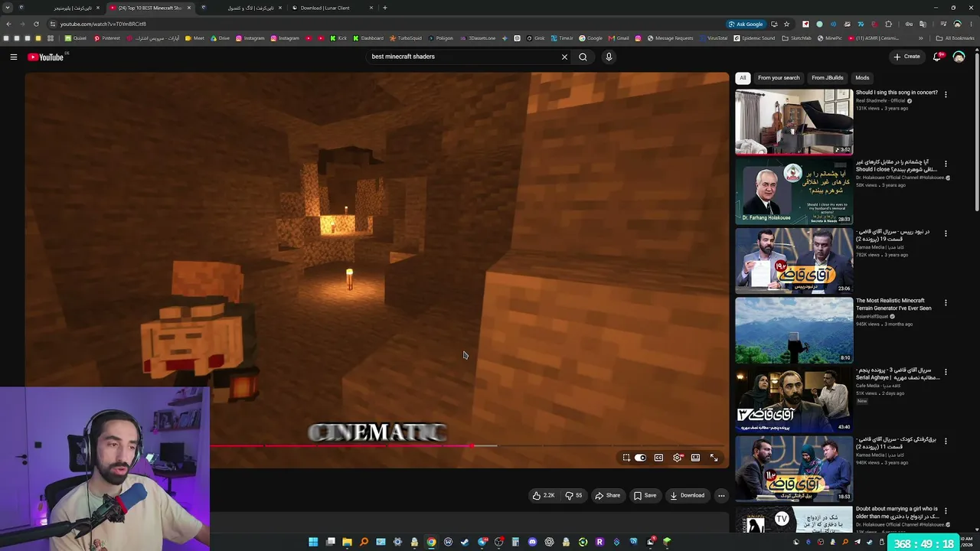The image size is (980, 551).
Task: Open the 'Sketchfab' bookmarks folder
Action: click(x=797, y=38)
